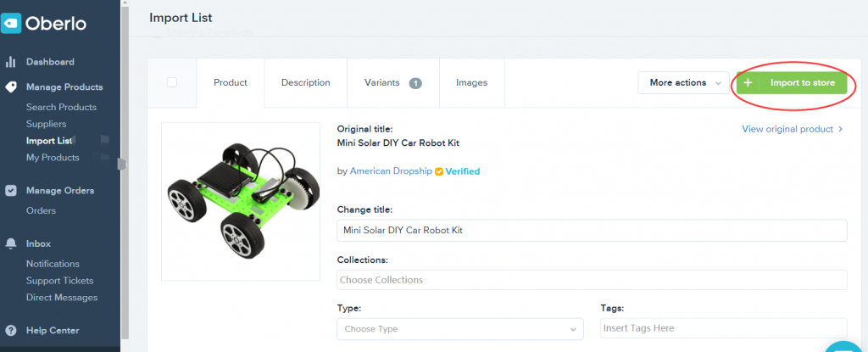Click the Manage Orders checkmark icon
The image size is (868, 352).
[x=11, y=190]
